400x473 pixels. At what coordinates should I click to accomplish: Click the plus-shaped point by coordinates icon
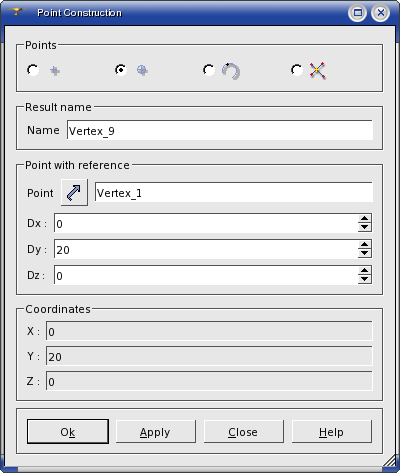(55, 71)
